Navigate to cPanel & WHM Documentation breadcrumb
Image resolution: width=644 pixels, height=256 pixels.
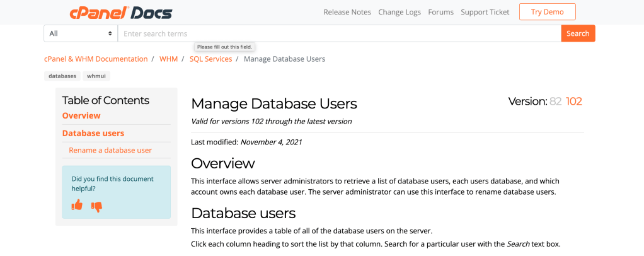click(96, 59)
